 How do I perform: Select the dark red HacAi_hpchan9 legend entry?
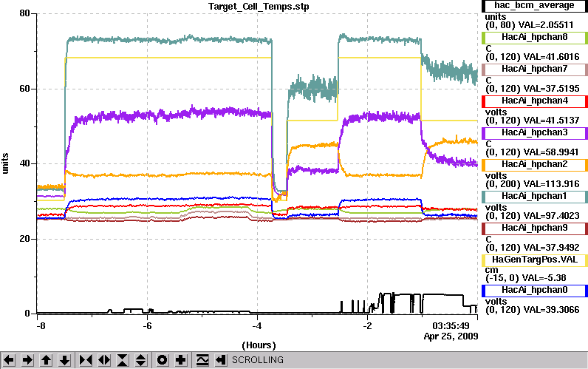pyautogui.click(x=534, y=228)
